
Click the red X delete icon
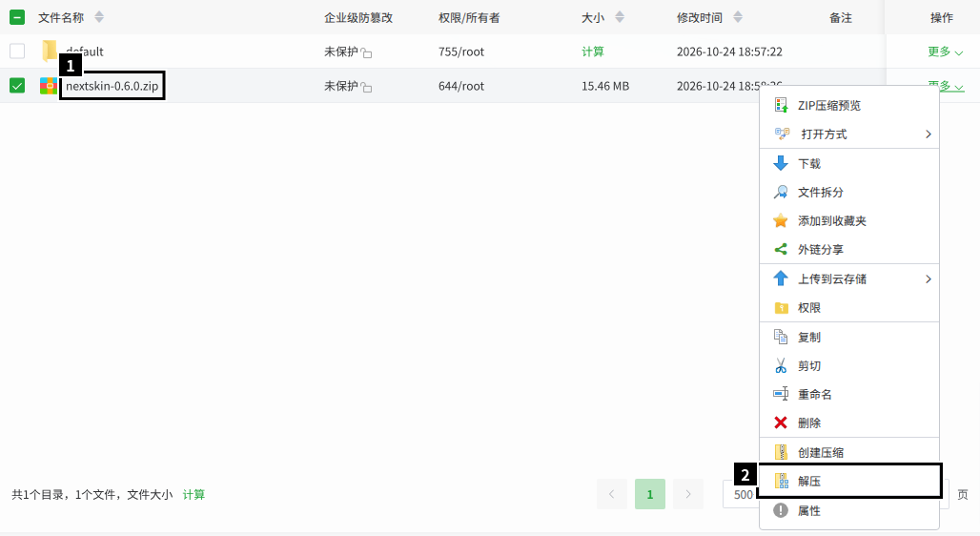tap(781, 423)
